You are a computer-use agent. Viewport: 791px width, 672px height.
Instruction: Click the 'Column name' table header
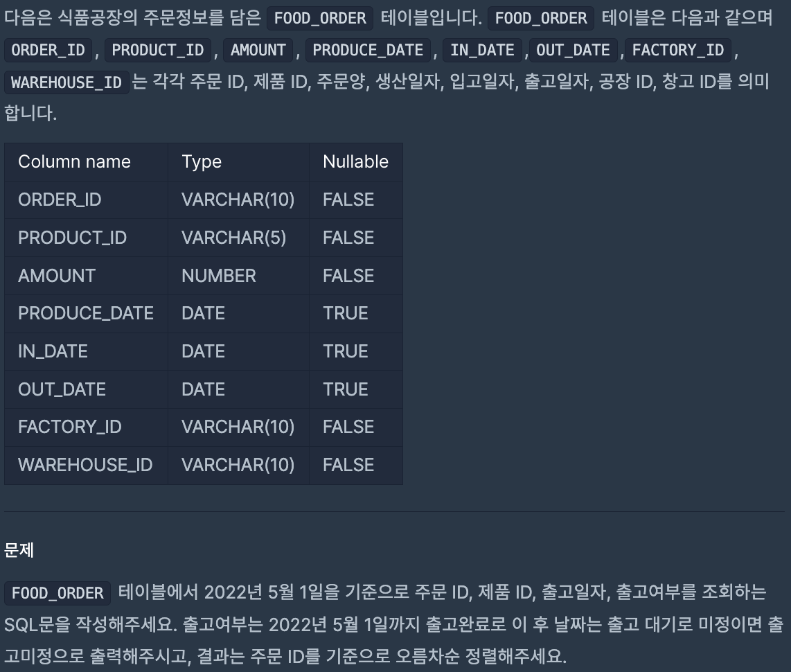click(87, 162)
